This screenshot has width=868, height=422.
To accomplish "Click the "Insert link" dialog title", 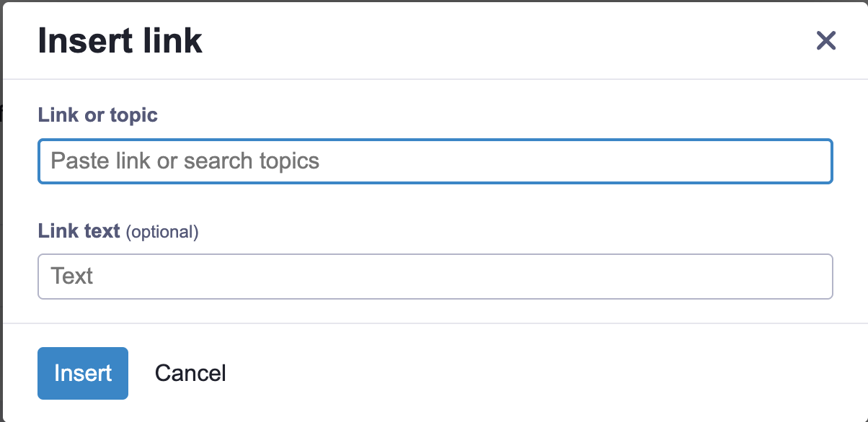I will 120,41.
